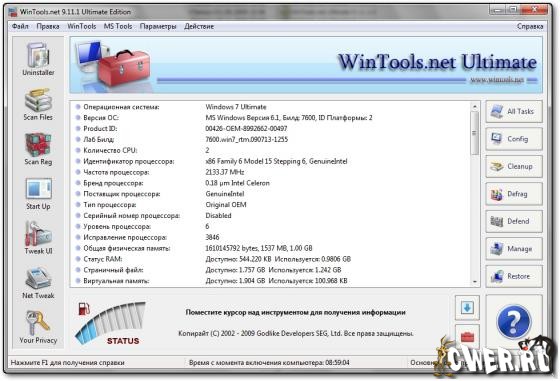
Task: Click the 2133.37 MHz frequency value
Action: point(225,172)
